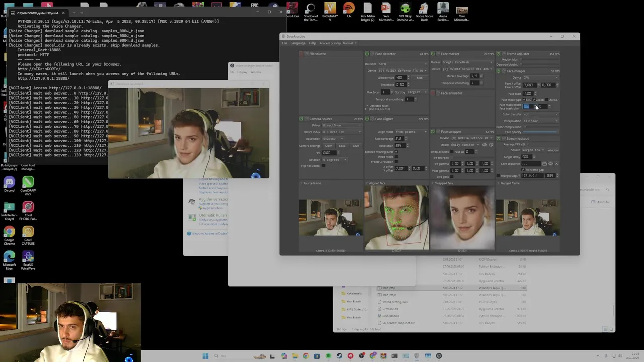The width and height of the screenshot is (644, 362).
Task: Toggle Fill frame gap checkbox
Action: click(523, 170)
